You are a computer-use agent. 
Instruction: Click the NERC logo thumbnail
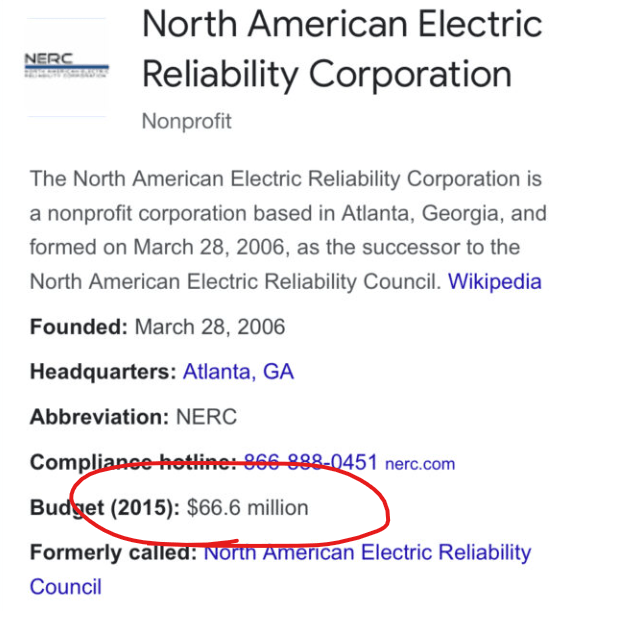66,67
